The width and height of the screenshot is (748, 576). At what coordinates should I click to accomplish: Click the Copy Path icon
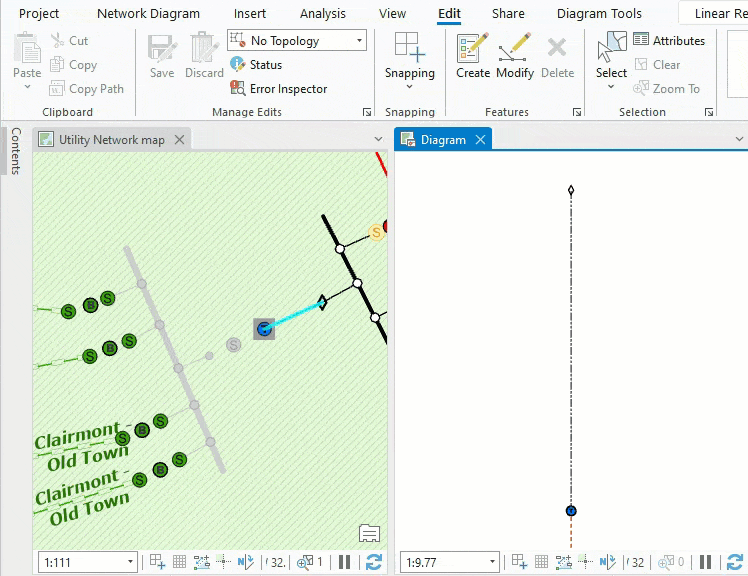57,88
